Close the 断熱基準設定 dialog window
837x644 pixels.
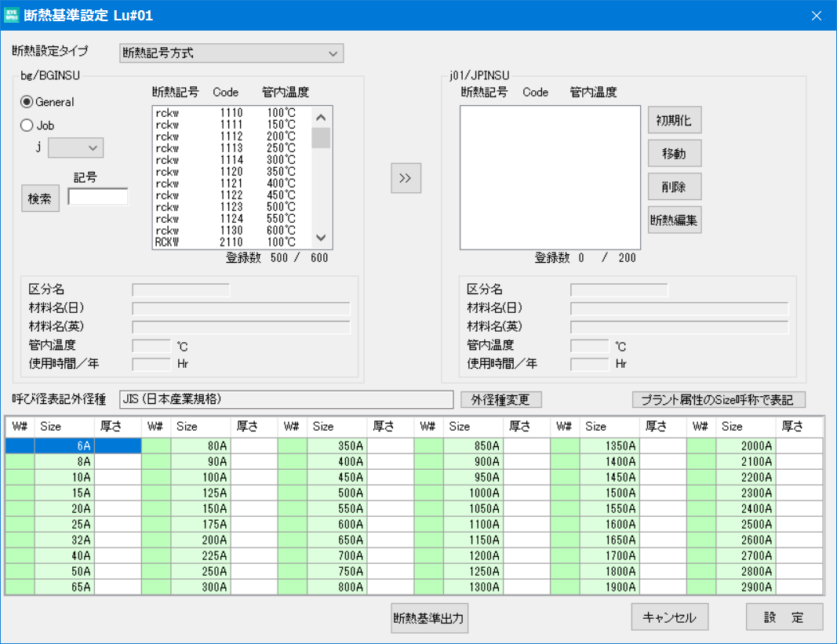pyautogui.click(x=816, y=16)
